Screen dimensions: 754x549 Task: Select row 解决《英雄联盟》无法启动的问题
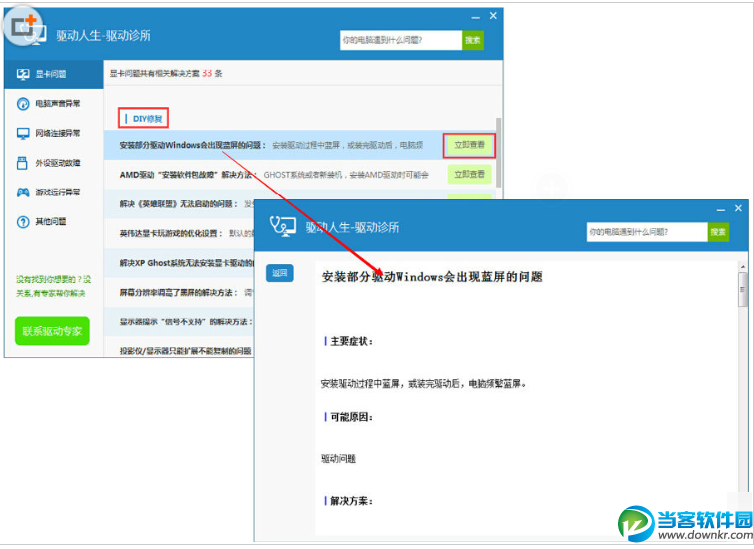[x=179, y=204]
